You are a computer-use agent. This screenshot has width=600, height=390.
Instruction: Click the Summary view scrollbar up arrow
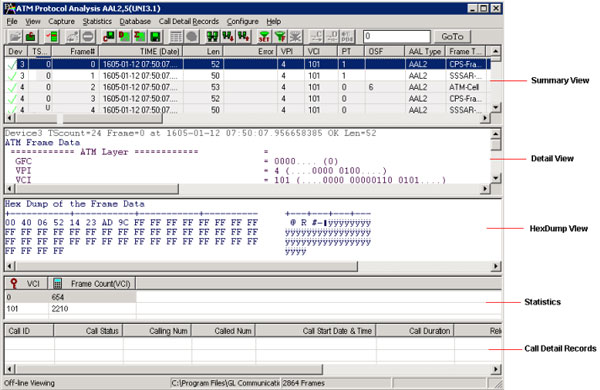point(496,51)
